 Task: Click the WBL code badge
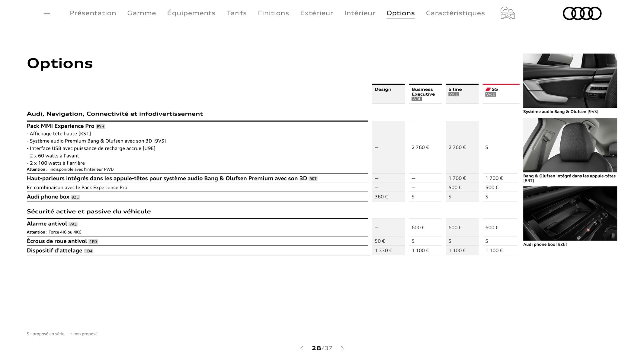click(417, 99)
